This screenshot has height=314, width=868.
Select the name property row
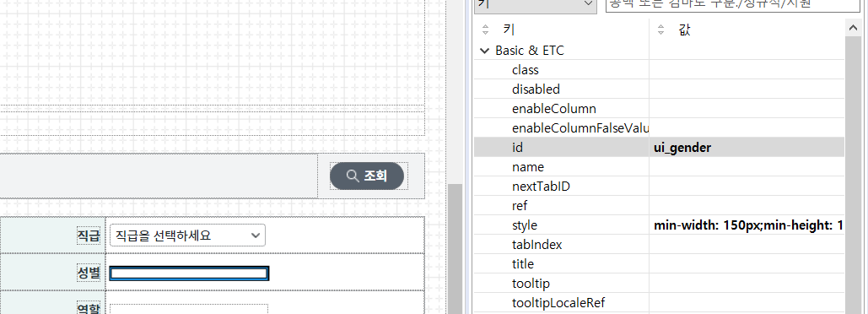point(659,166)
